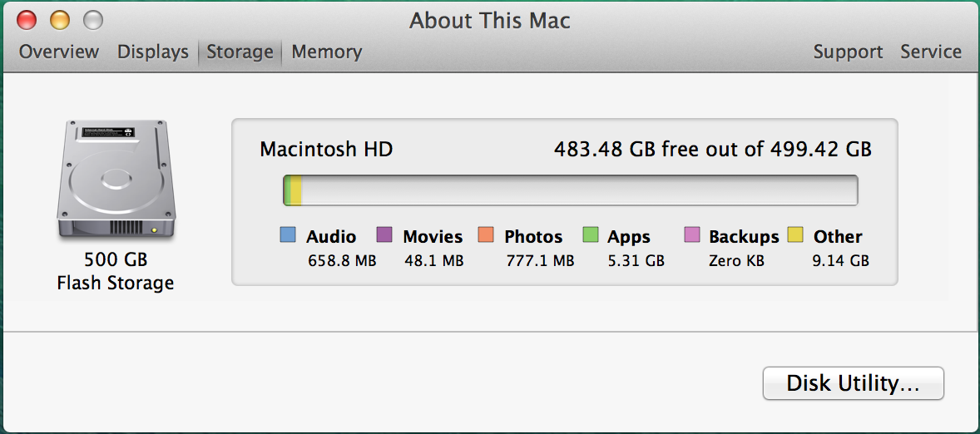Minimize the About This Mac window
980x434 pixels.
pyautogui.click(x=60, y=19)
